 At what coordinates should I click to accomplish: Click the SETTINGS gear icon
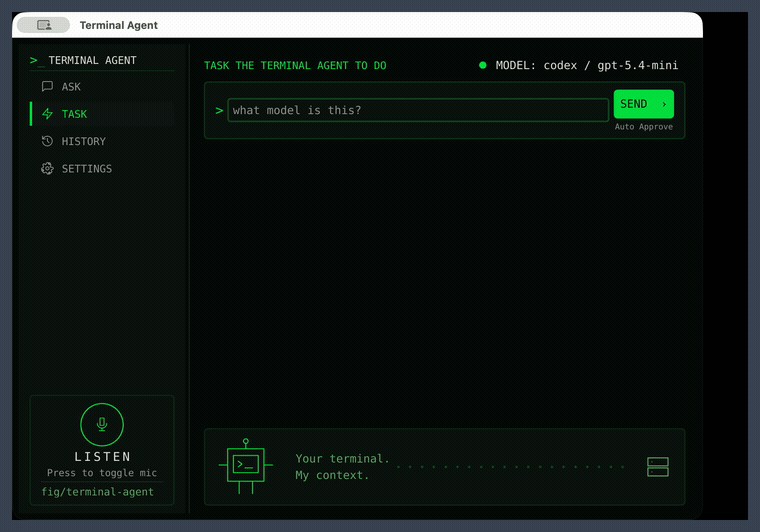(47, 169)
